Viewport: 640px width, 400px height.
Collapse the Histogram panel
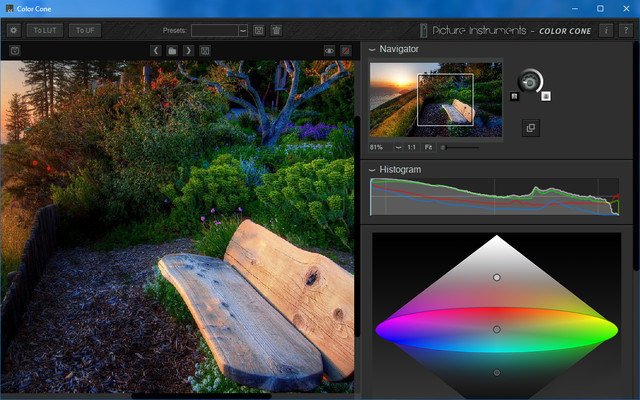tap(373, 170)
